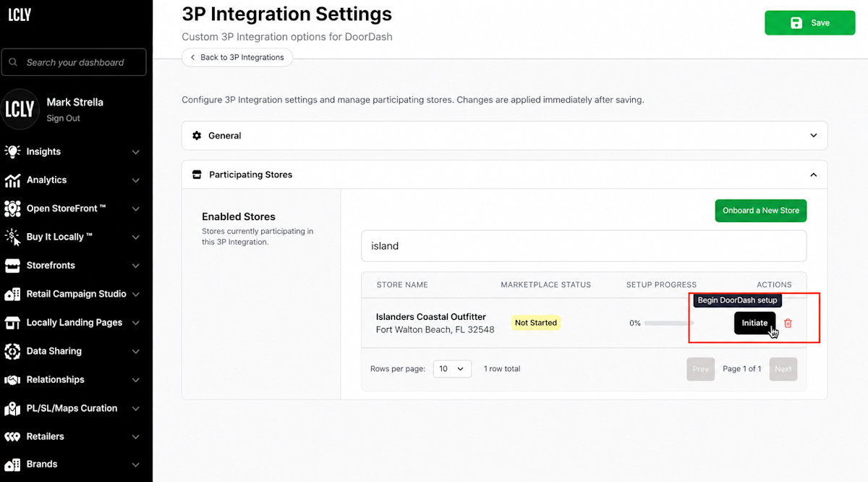Expand the Storefronts chevron
Image resolution: width=868 pixels, height=482 pixels.
coord(136,266)
